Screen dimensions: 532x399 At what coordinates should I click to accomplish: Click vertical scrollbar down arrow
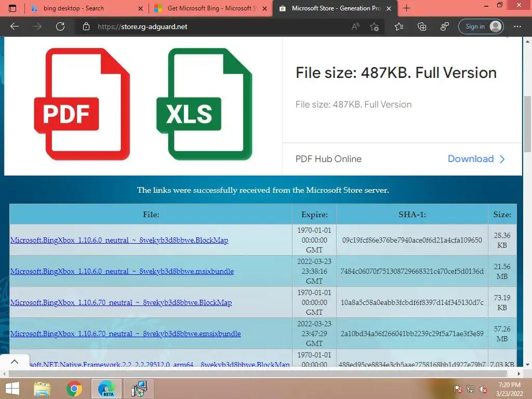pos(527,365)
